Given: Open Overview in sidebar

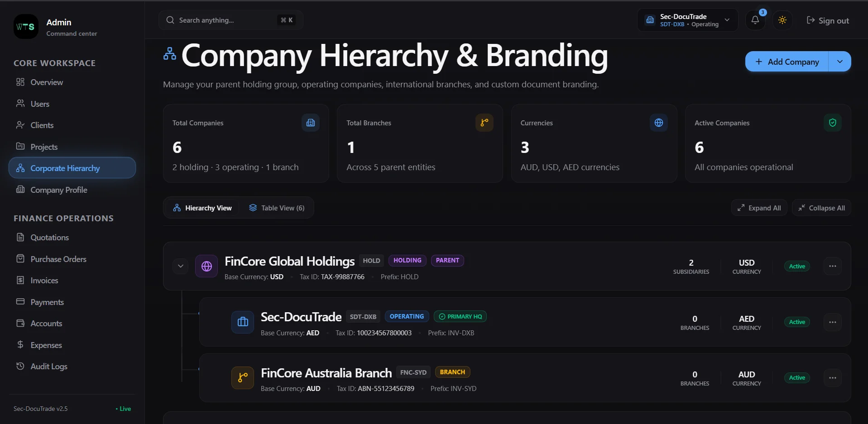Looking at the screenshot, I should pos(72,82).
